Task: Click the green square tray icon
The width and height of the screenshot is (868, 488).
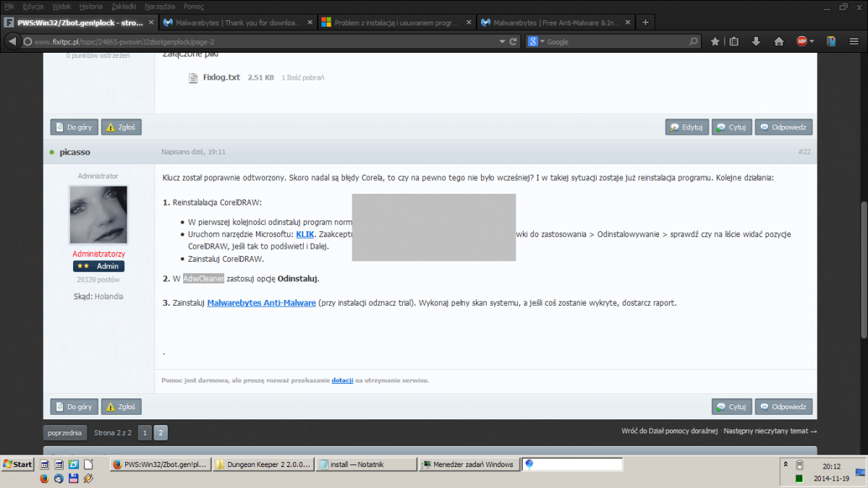Action: point(799,479)
